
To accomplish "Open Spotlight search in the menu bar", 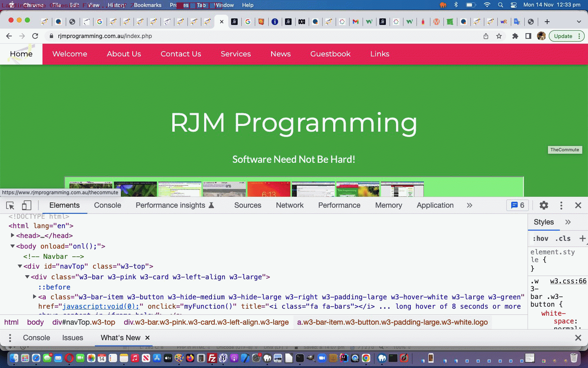I will (501, 5).
